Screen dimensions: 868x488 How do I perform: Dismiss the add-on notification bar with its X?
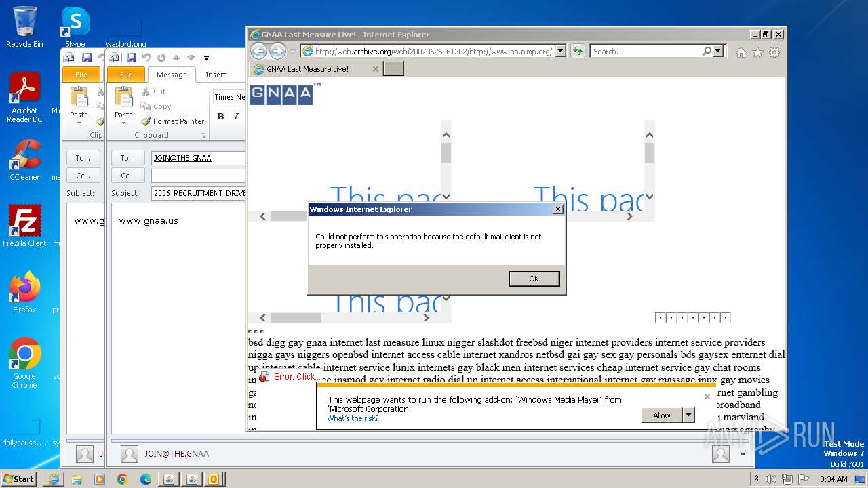(x=707, y=396)
